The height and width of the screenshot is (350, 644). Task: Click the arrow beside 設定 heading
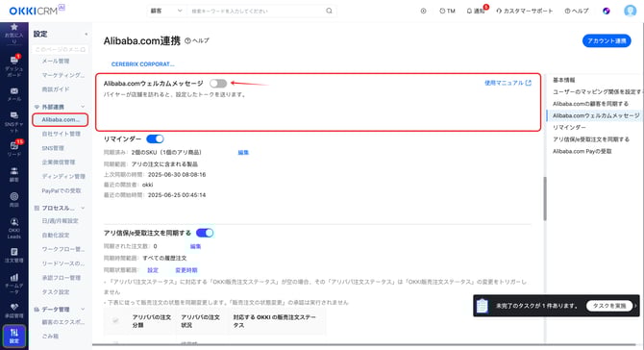tap(86, 34)
